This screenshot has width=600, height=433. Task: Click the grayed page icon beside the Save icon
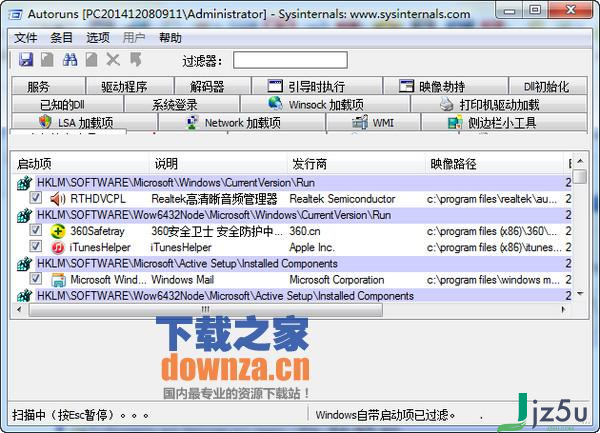pos(47,60)
